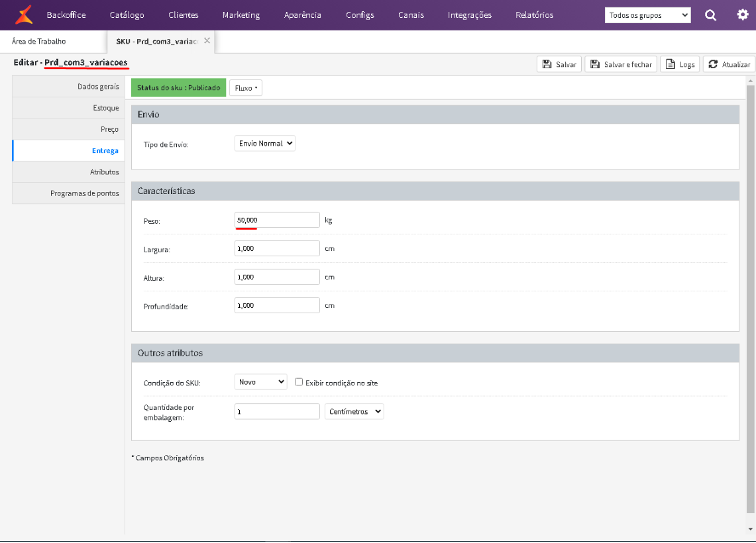Click the Salvar button
The image size is (756, 543).
click(559, 64)
